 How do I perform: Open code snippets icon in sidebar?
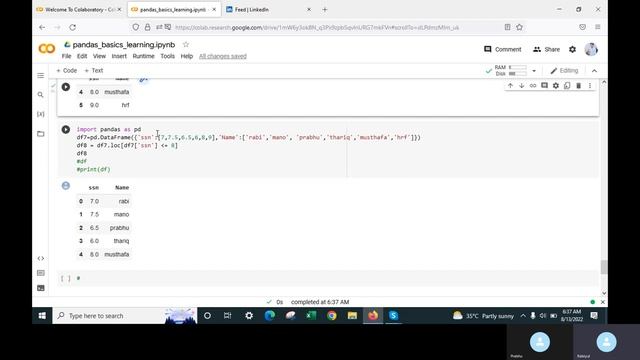tap(40, 258)
